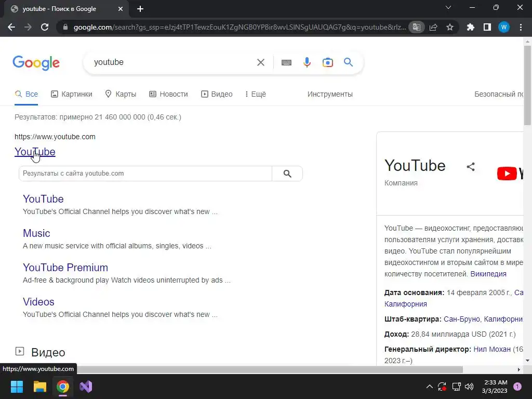Image resolution: width=532 pixels, height=399 pixels.
Task: Open the notification badge
Action: (517, 387)
